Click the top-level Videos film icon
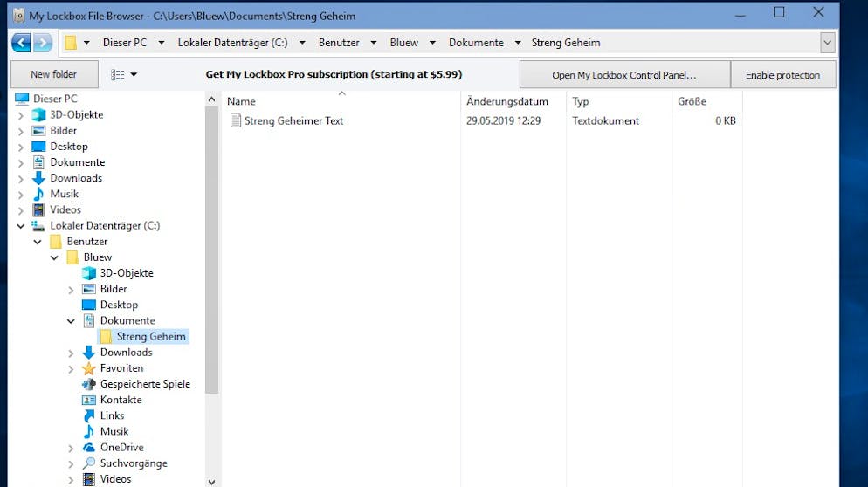The height and width of the screenshot is (487, 868). point(38,209)
